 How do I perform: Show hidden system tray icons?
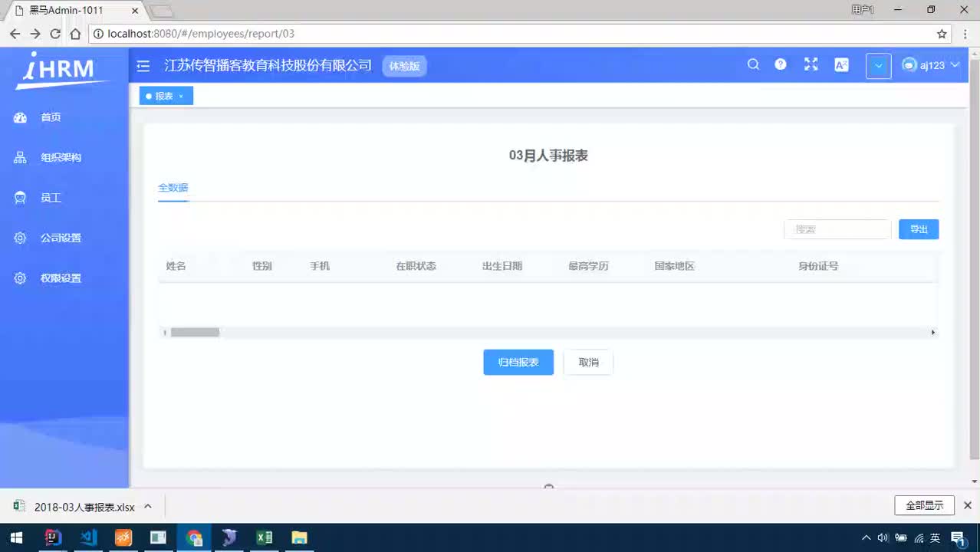coord(866,537)
